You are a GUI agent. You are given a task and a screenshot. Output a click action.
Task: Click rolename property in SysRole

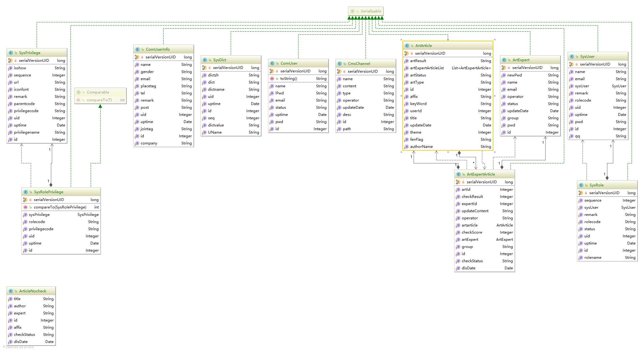[x=607, y=258]
